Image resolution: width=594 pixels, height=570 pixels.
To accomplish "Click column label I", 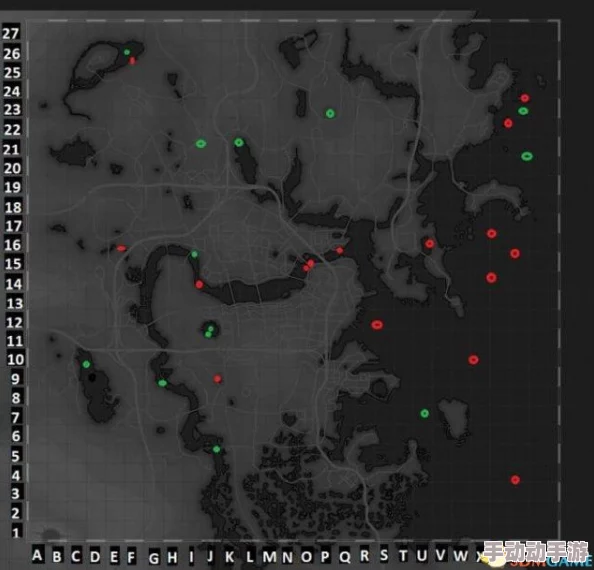I will click(x=191, y=557).
